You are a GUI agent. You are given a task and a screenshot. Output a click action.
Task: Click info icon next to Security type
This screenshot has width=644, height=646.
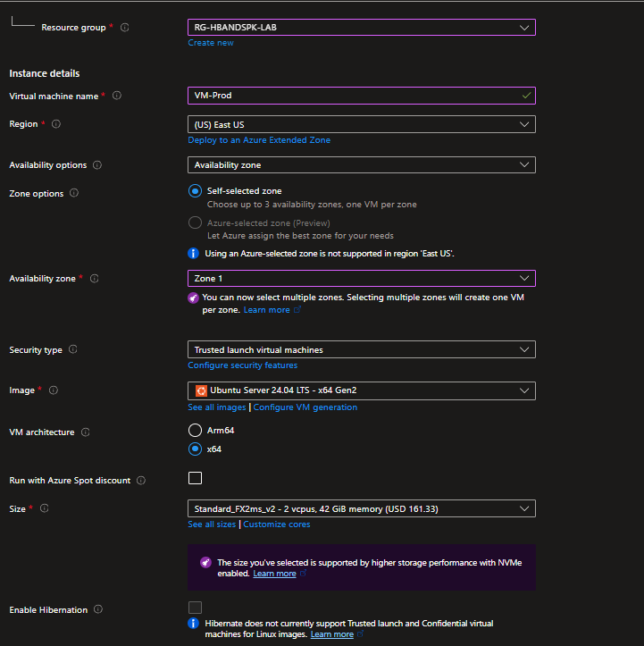point(73,349)
